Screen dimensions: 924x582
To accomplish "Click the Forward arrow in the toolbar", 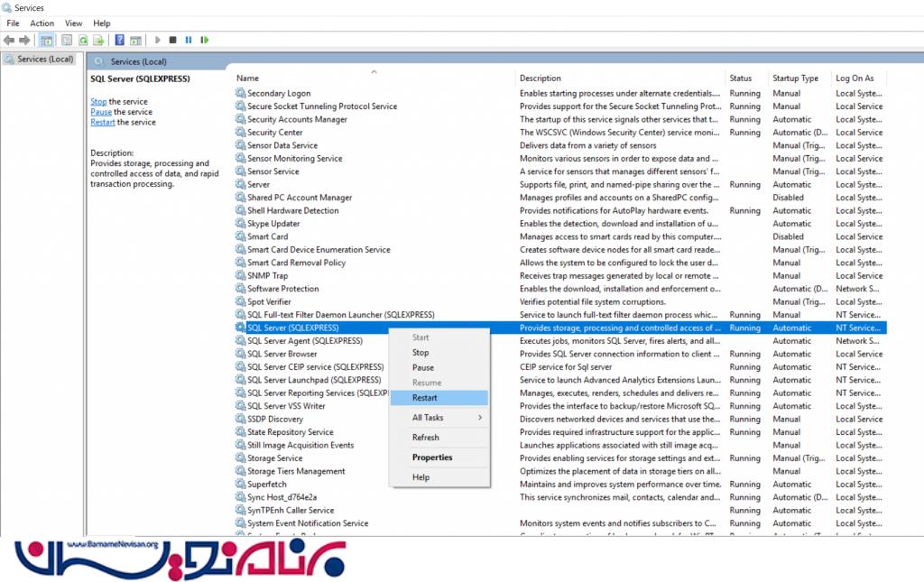I will click(x=24, y=40).
